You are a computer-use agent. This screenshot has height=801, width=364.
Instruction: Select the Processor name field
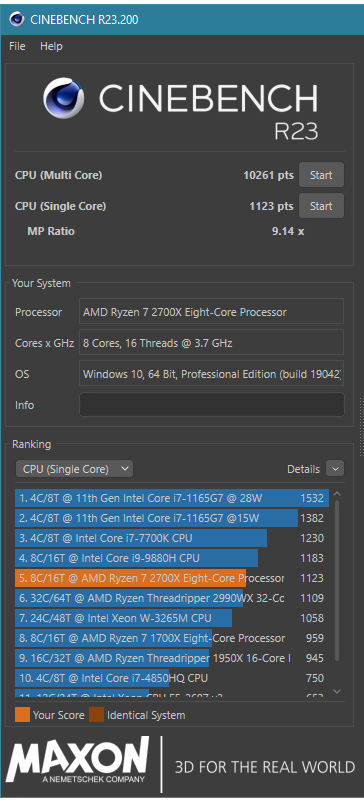tap(211, 312)
